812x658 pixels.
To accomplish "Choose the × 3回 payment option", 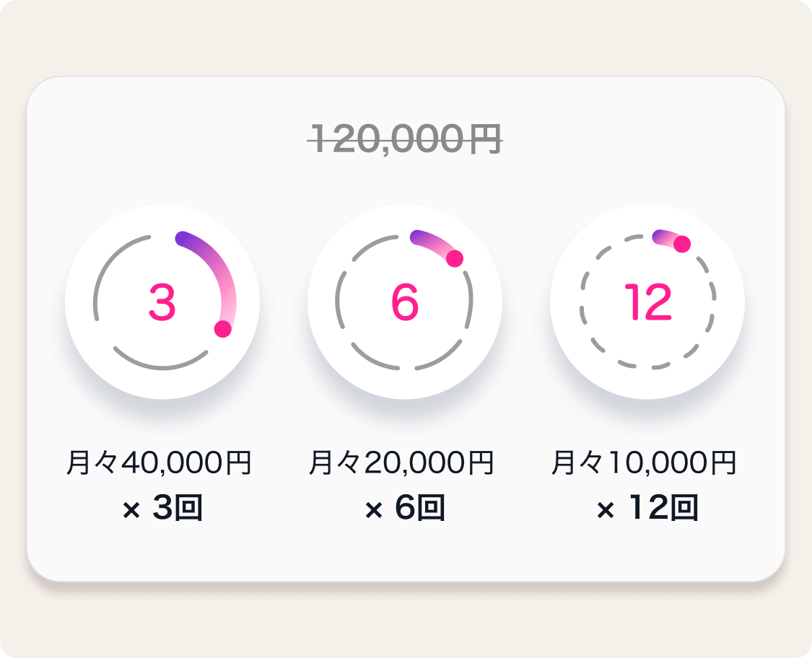I will [x=162, y=509].
